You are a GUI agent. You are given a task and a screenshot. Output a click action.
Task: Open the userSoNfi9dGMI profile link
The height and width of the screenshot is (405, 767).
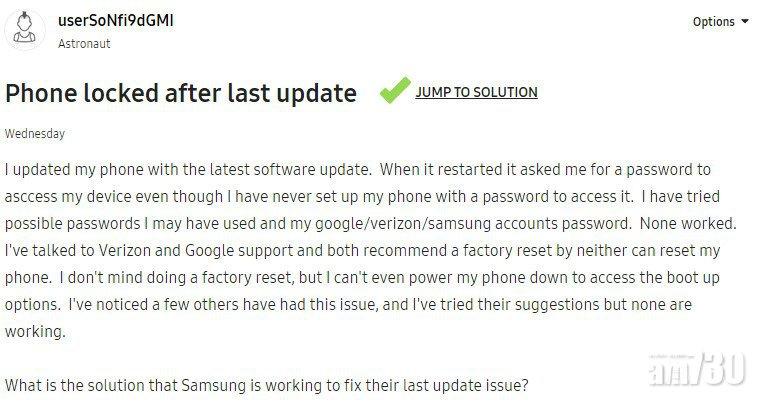click(x=116, y=20)
